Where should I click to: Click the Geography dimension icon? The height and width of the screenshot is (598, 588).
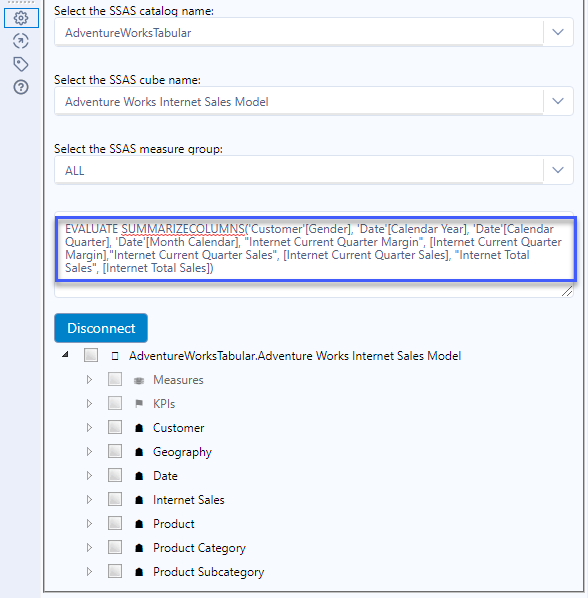point(139,452)
